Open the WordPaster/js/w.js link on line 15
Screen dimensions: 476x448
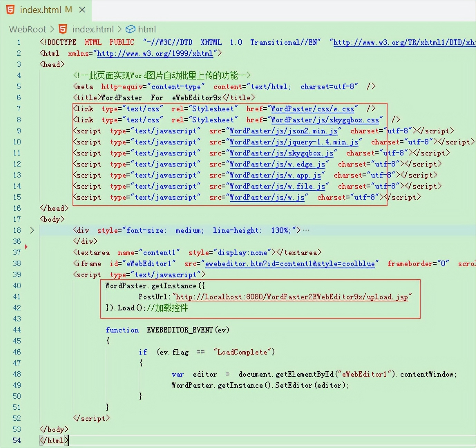(x=267, y=197)
